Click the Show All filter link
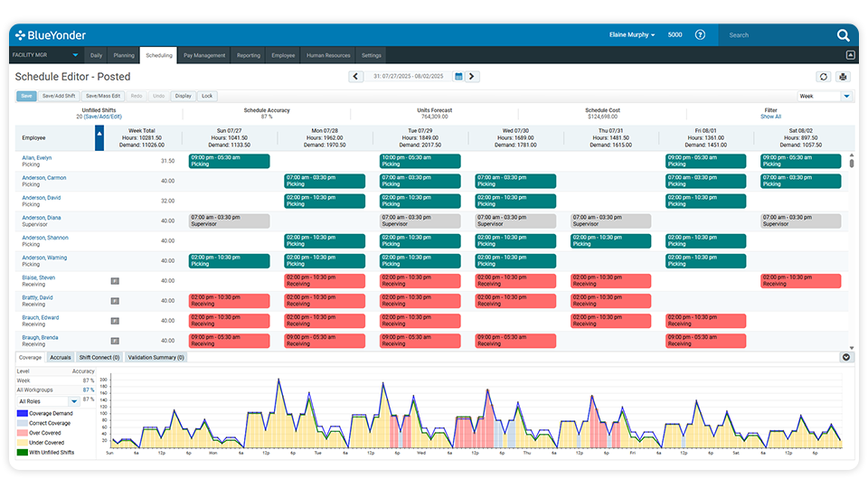This screenshot has height=488, width=868. point(770,117)
